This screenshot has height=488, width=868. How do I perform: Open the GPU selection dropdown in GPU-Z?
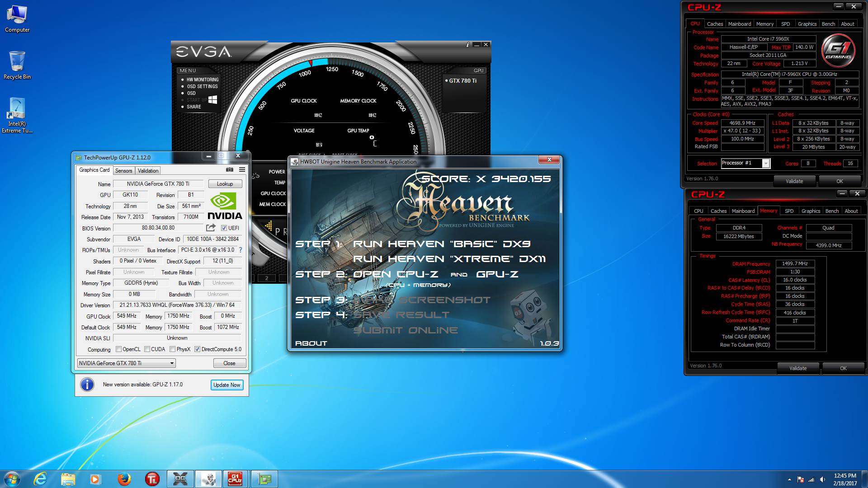127,363
